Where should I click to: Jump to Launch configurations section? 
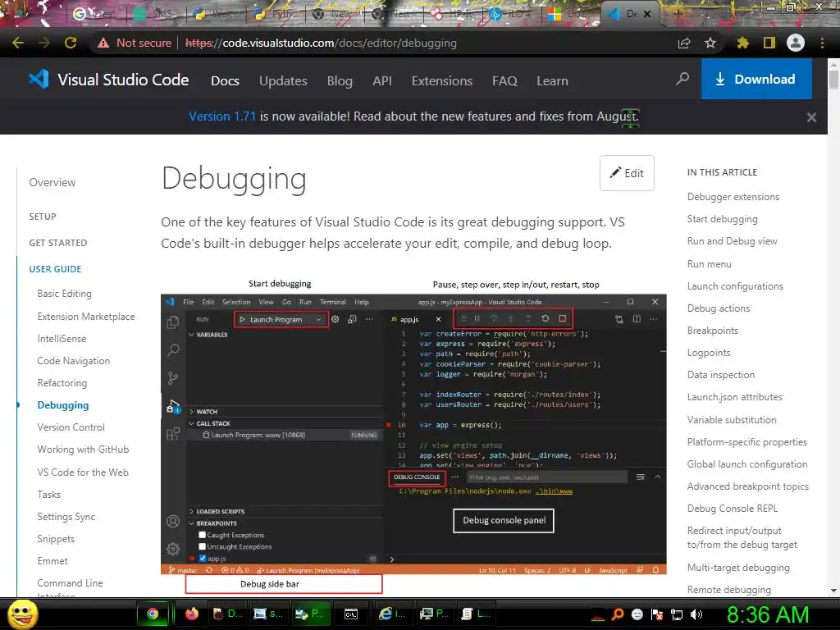tap(735, 286)
